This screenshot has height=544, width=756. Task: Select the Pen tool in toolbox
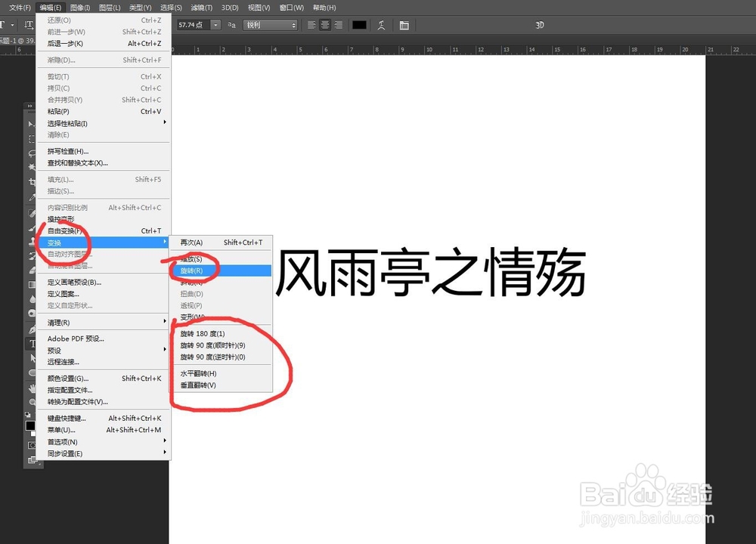(32, 329)
